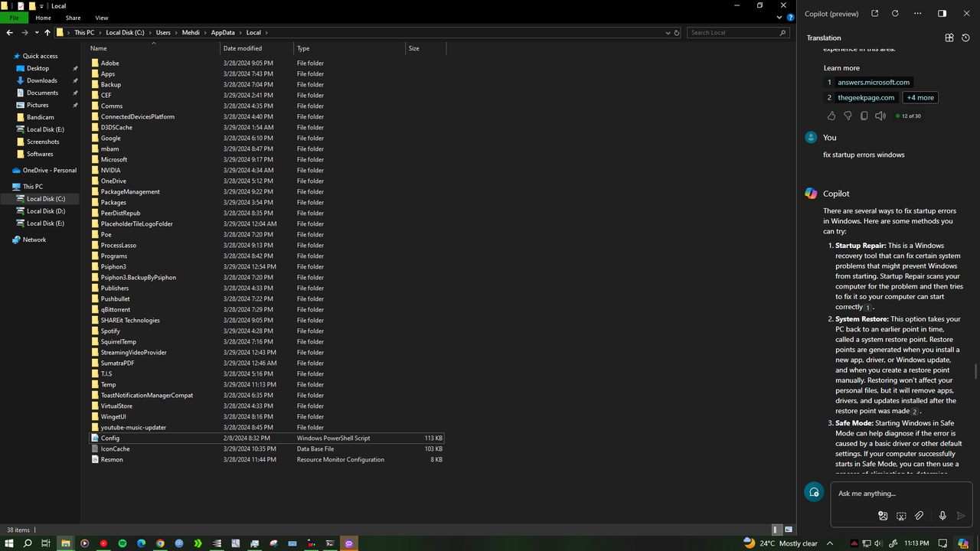Open the Share tab
This screenshot has height=551, width=980.
(73, 18)
